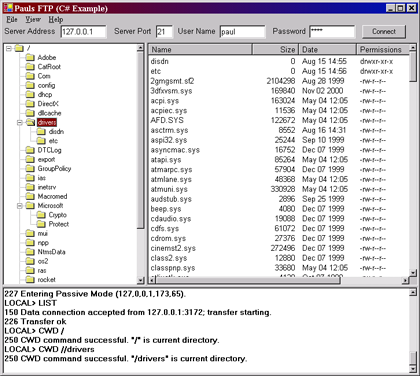This screenshot has height=376, width=420.
Task: Select the Adobe folder icon
Action: tap(30, 57)
